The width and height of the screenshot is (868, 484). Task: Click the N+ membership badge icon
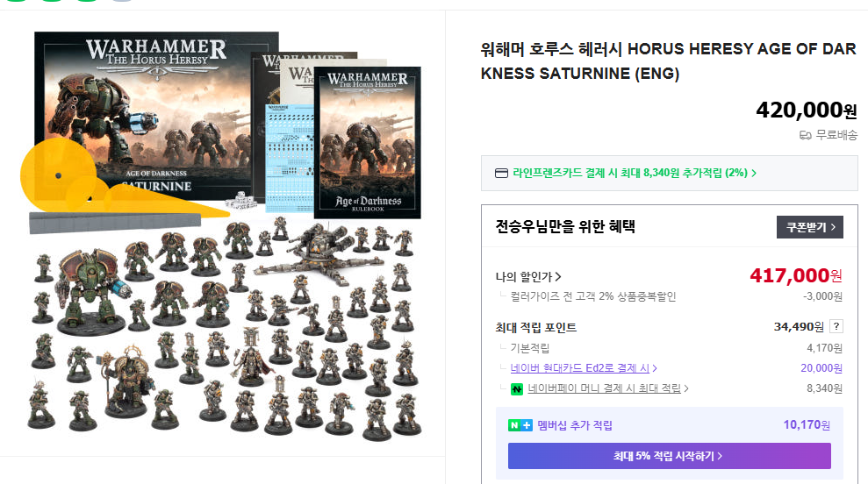(520, 425)
